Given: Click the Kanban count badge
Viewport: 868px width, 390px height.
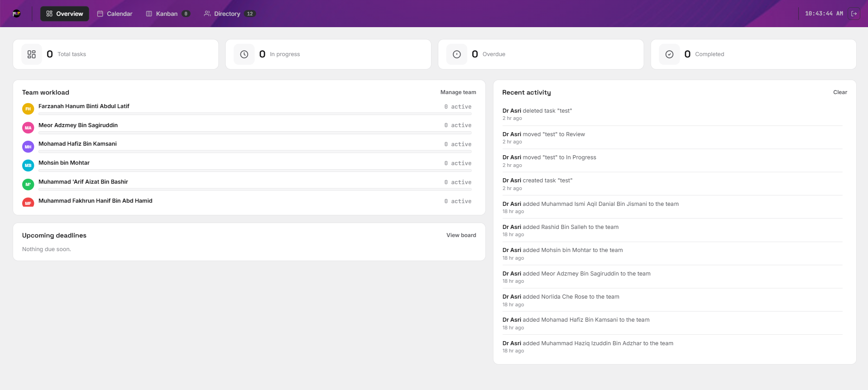Looking at the screenshot, I should (x=186, y=14).
